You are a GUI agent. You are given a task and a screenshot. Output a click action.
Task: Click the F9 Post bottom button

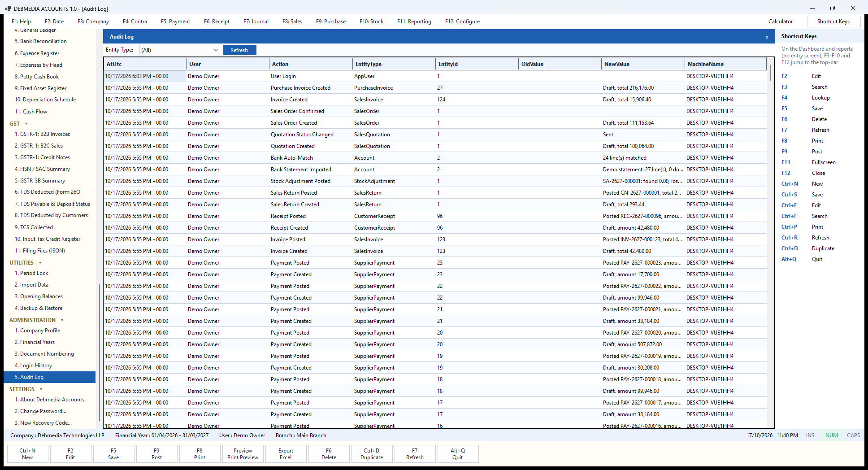tap(156, 454)
